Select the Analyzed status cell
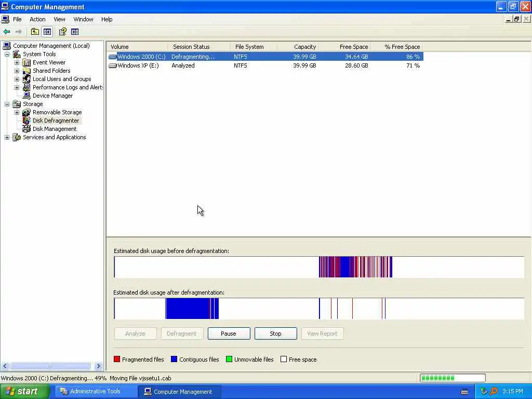Viewport: 532px width, 399px height. [183, 65]
